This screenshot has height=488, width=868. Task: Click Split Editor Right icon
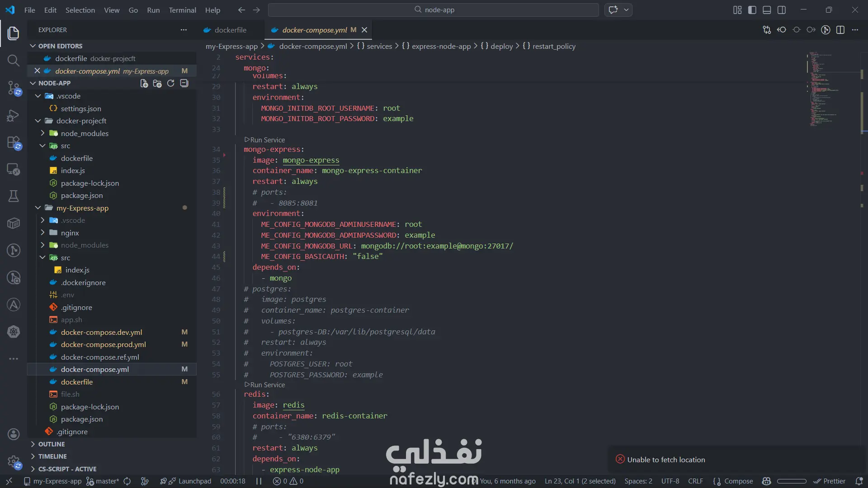840,30
